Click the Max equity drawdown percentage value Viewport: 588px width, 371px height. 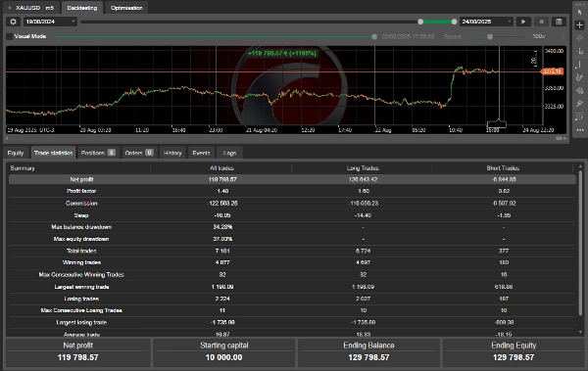coord(222,239)
